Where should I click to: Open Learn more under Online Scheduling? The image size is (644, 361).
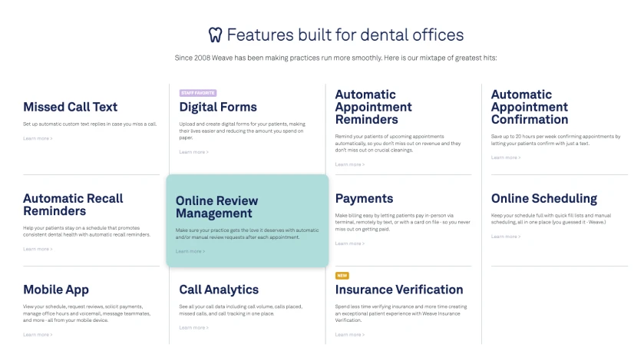pos(506,237)
